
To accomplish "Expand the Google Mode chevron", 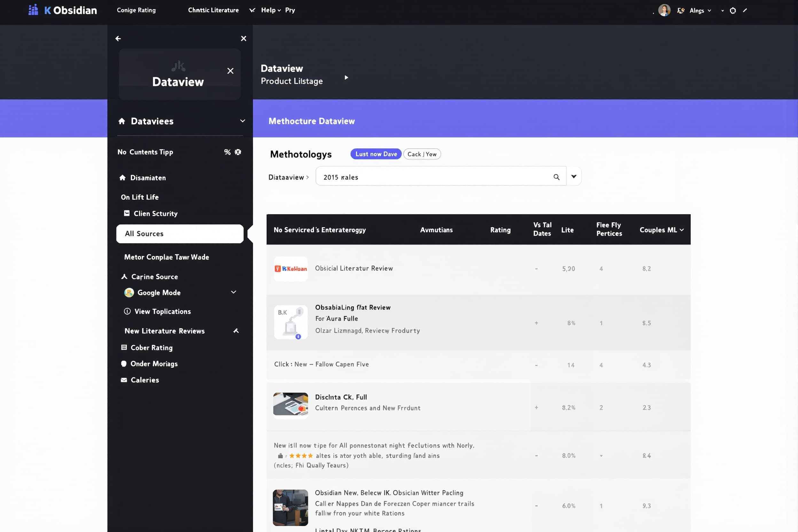I will coord(233,292).
